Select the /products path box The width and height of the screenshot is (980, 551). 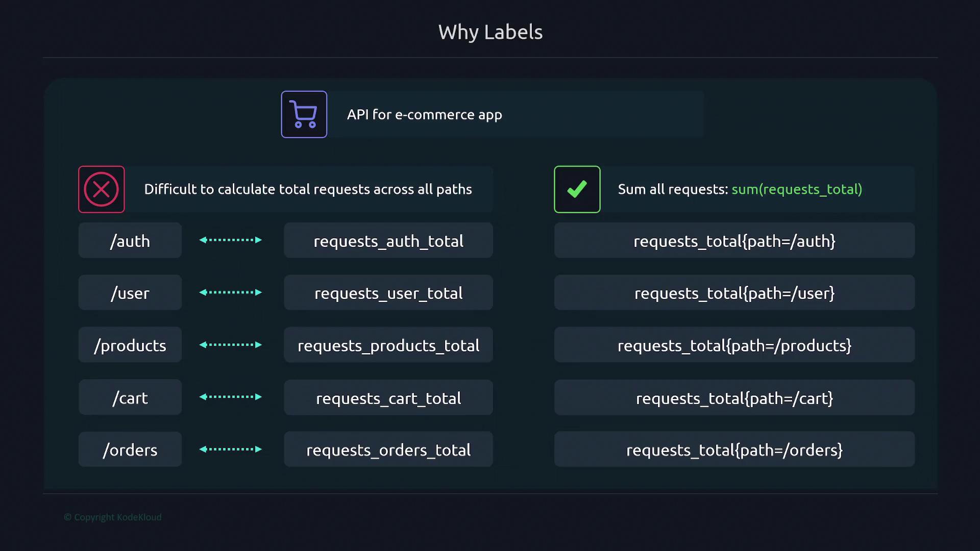130,345
